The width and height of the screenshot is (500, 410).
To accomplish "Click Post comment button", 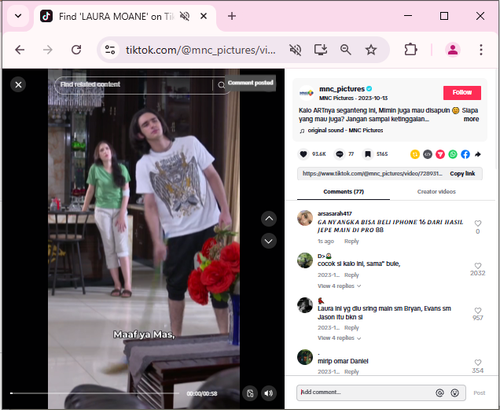I will tap(479, 393).
